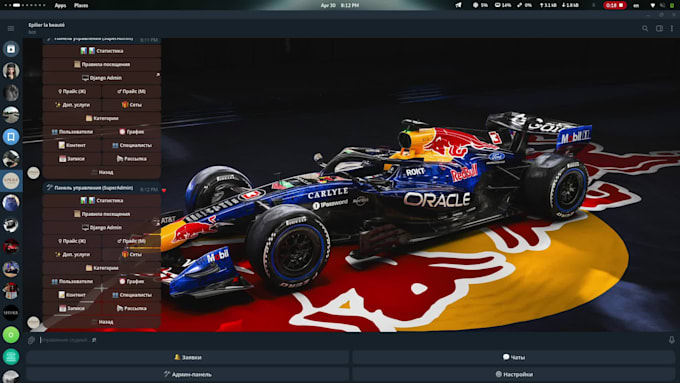
Task: Click the red heart reaction on 8:12 PM message
Action: point(164,190)
